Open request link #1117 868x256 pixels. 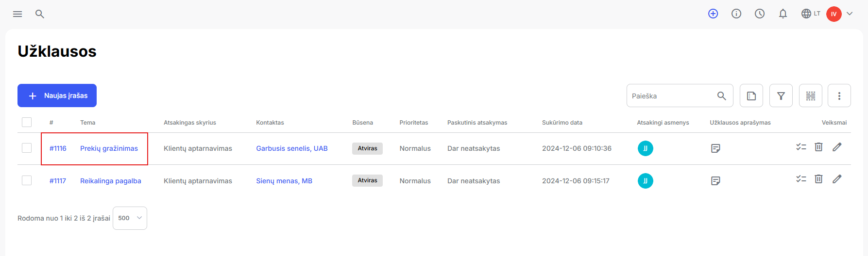coord(58,181)
